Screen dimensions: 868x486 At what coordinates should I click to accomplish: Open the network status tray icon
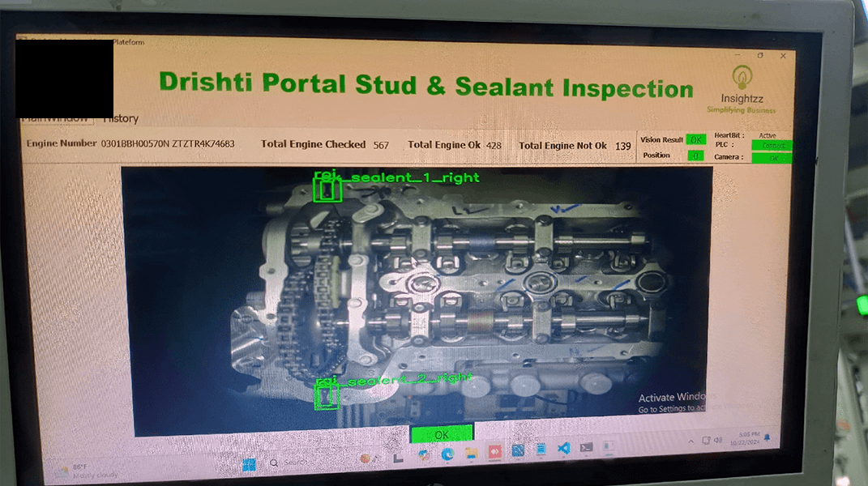click(x=705, y=440)
